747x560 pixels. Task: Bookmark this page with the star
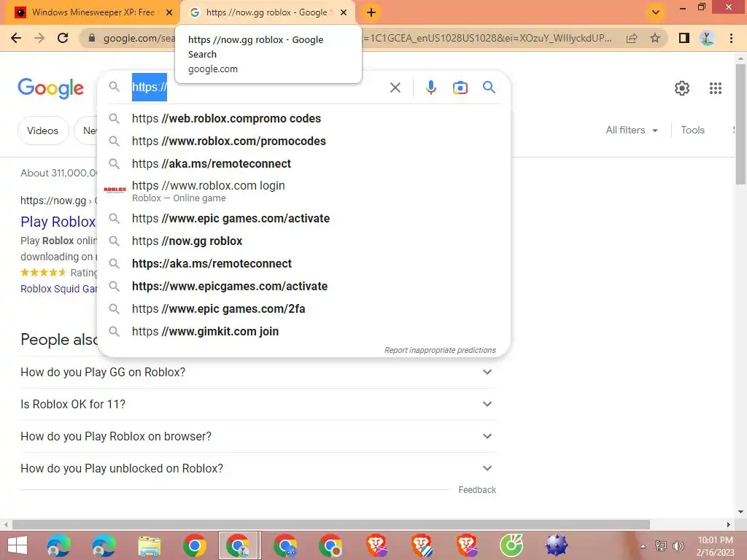[x=655, y=38]
